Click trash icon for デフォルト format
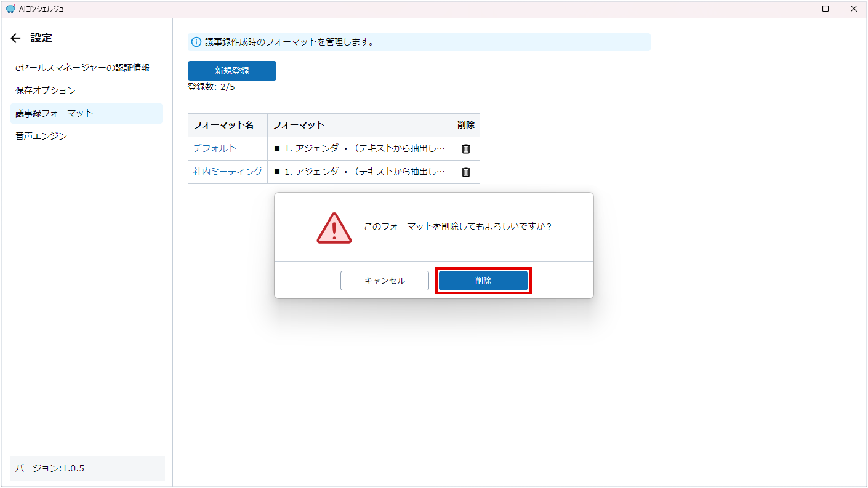The image size is (868, 488). pyautogui.click(x=466, y=149)
